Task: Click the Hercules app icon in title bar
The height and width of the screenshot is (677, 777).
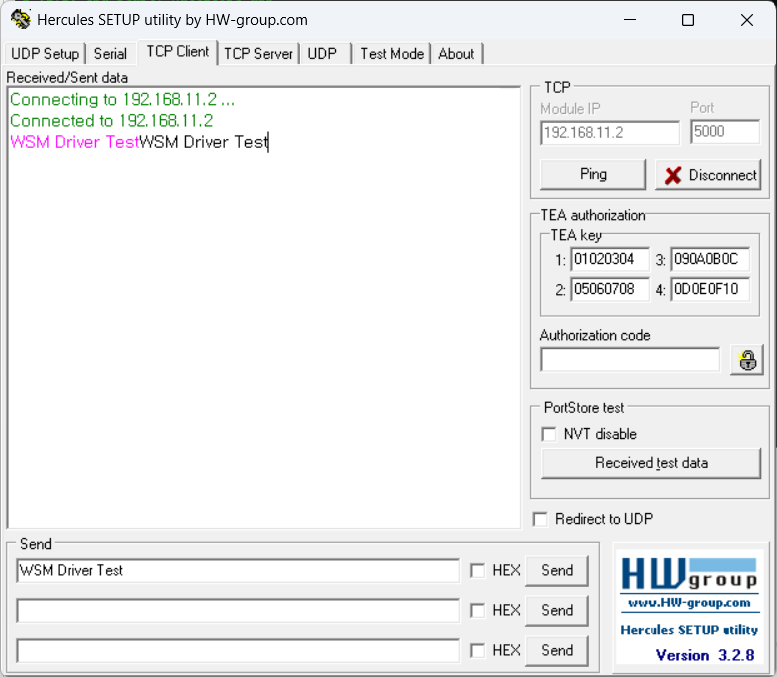Action: click(x=21, y=20)
